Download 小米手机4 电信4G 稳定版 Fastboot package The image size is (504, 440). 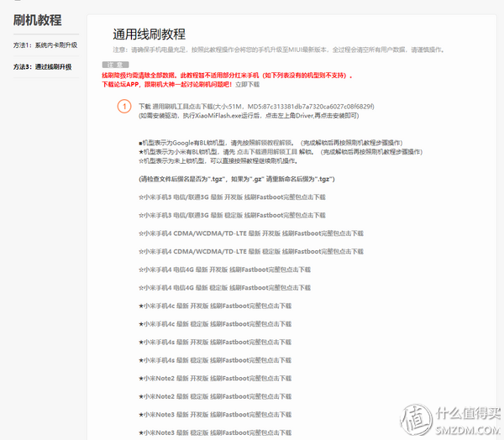coord(224,288)
